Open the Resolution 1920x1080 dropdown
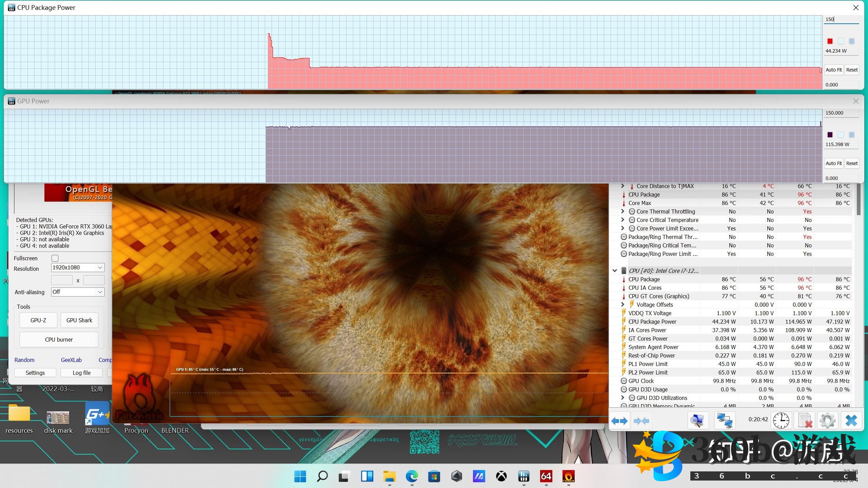Screen dimensions: 868x488 (x=78, y=268)
